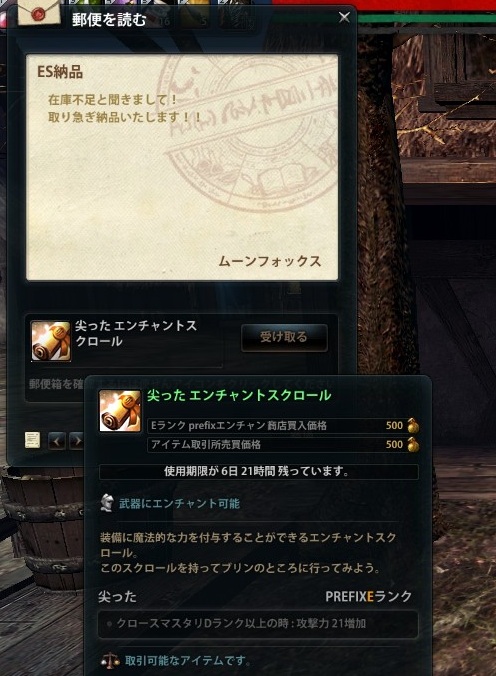
Task: Click the クロースマスタリ enchant effect box
Action: point(258,623)
